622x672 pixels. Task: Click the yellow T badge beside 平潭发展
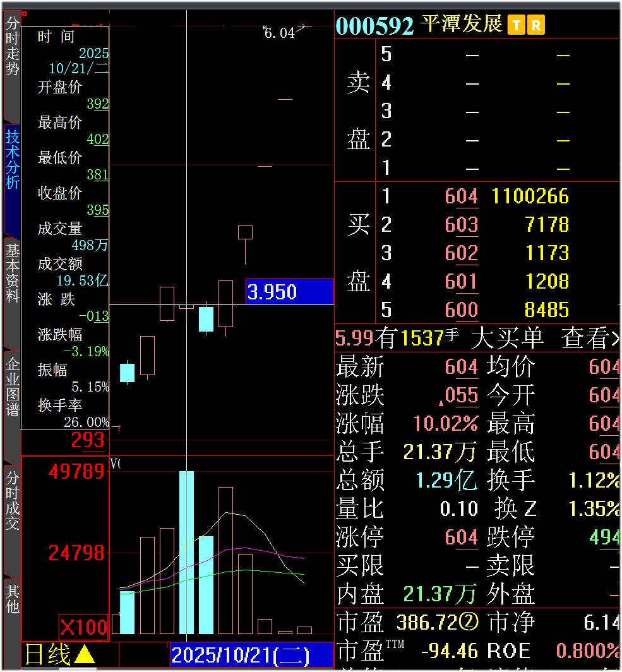pos(516,25)
